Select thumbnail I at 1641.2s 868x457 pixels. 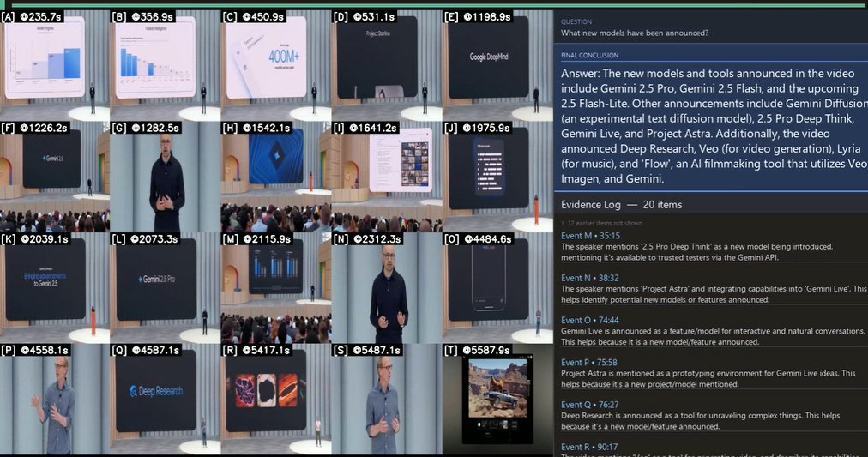[x=387, y=177]
